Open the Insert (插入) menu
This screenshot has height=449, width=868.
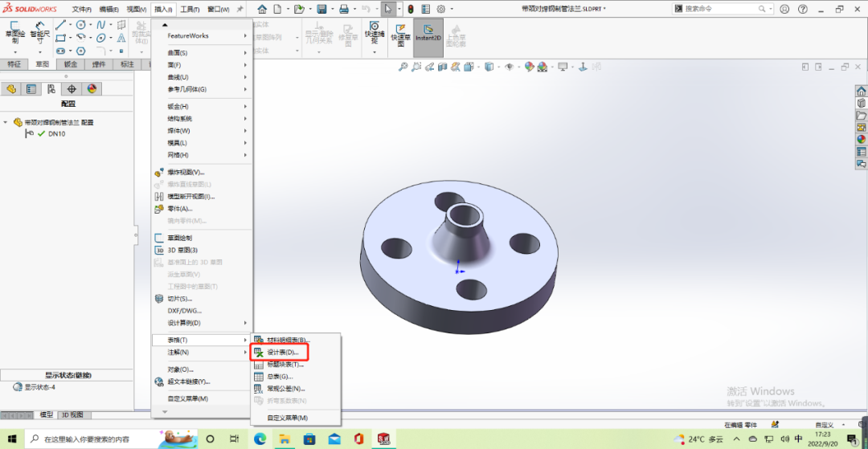(164, 10)
